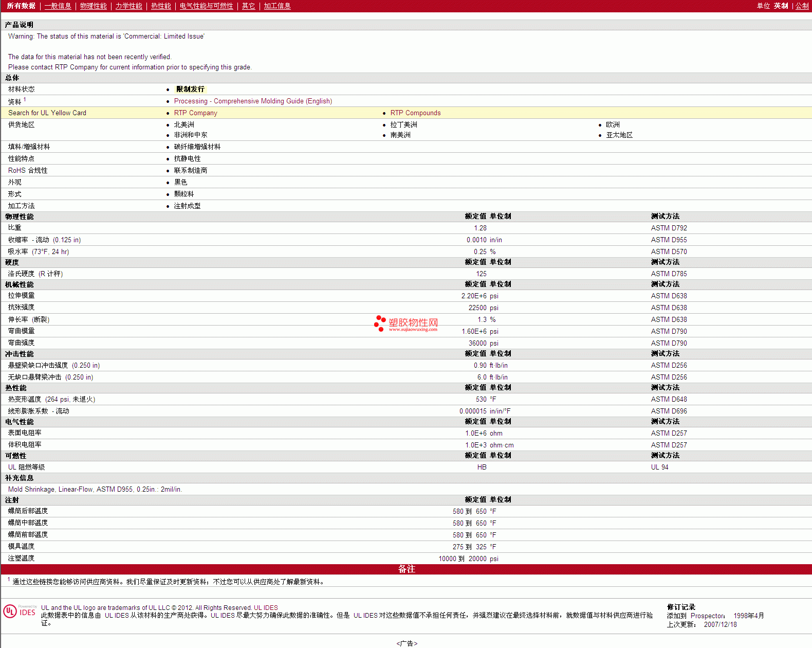Viewport: 812px width, 648px height.
Task: Open the 一般信息 tab
Action: click(58, 6)
